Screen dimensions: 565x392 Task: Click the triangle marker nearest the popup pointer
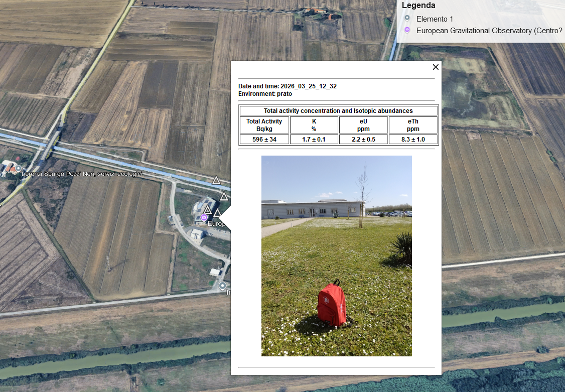217,213
